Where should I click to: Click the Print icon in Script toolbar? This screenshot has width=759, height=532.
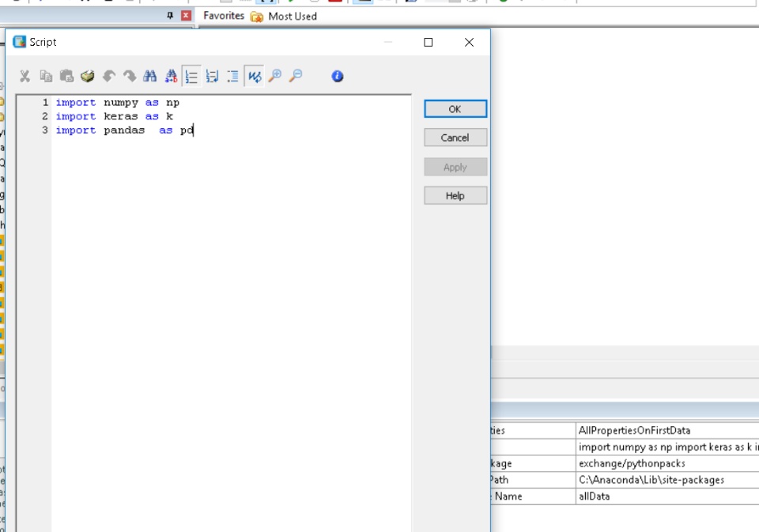pos(88,76)
